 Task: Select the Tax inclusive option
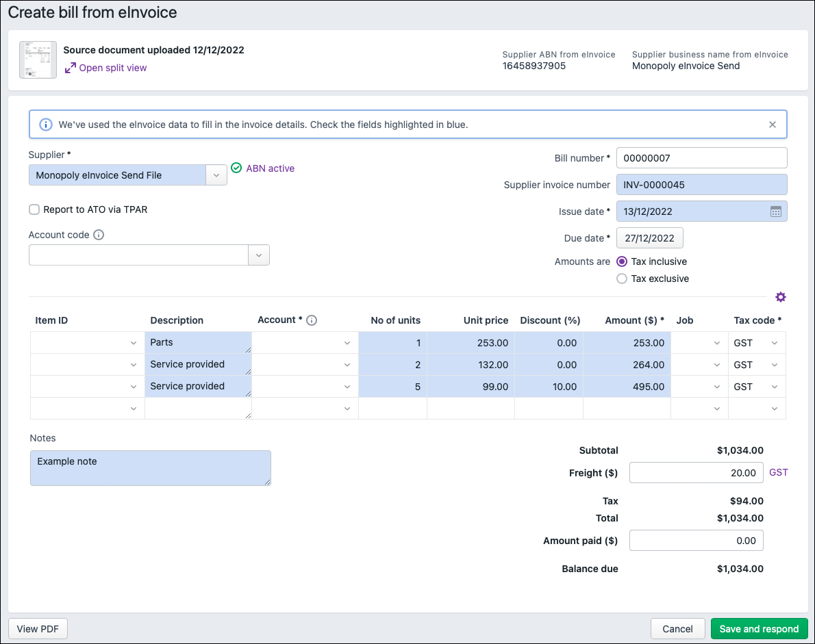[x=622, y=261]
